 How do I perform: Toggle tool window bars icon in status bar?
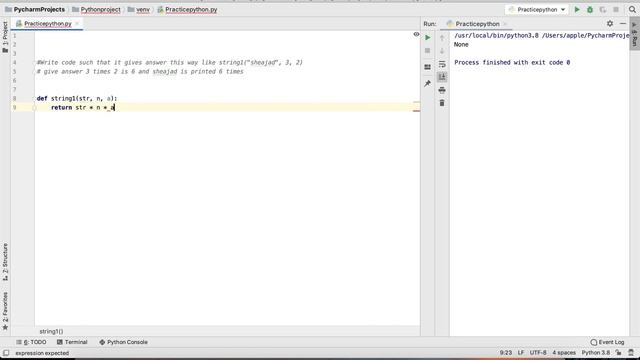[x=6, y=353]
